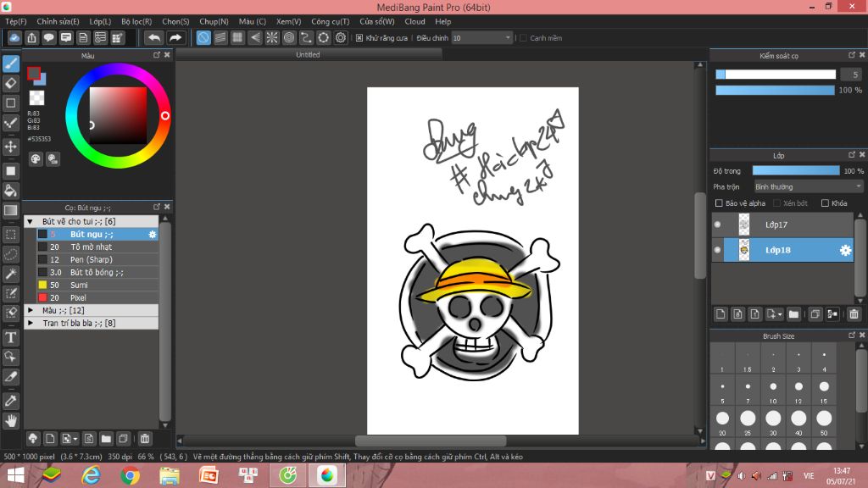Open Google Chrome from the taskbar
The width and height of the screenshot is (868, 488).
click(130, 475)
